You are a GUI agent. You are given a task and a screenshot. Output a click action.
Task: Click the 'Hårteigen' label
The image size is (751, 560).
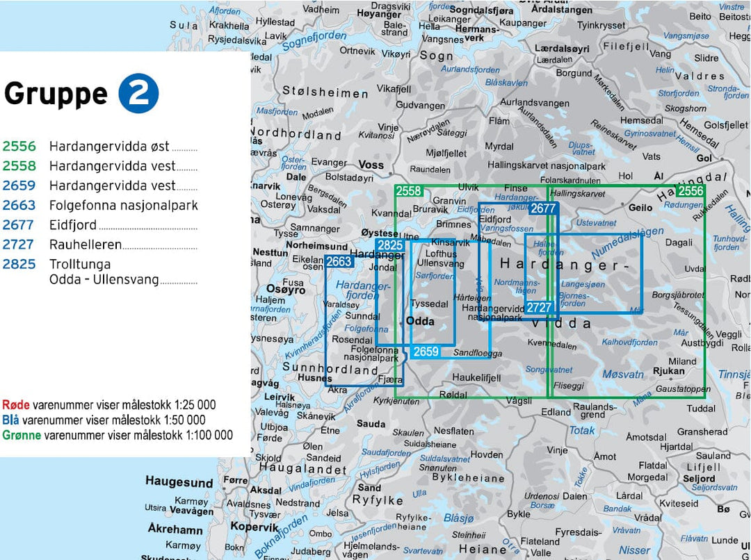point(471,297)
